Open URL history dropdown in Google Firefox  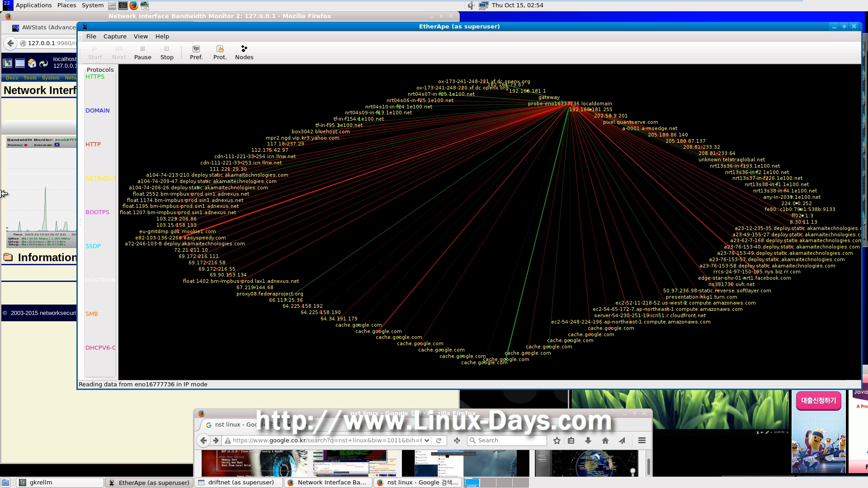click(426, 440)
